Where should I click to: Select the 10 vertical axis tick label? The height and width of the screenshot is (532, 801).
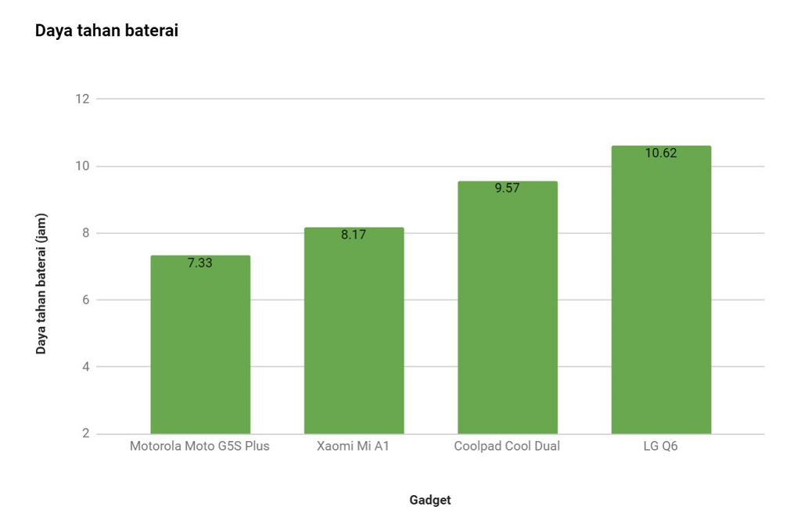[x=81, y=166]
